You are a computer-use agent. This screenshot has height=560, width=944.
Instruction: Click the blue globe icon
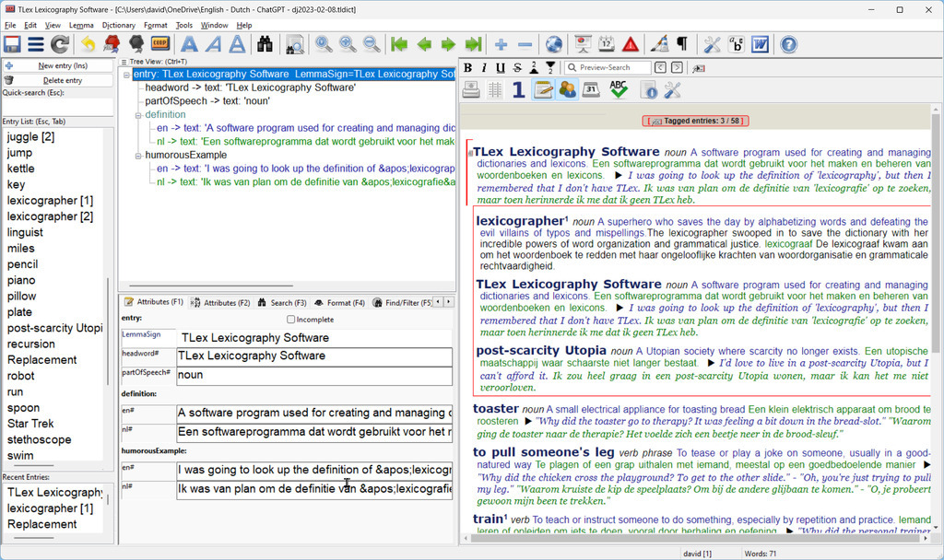554,44
